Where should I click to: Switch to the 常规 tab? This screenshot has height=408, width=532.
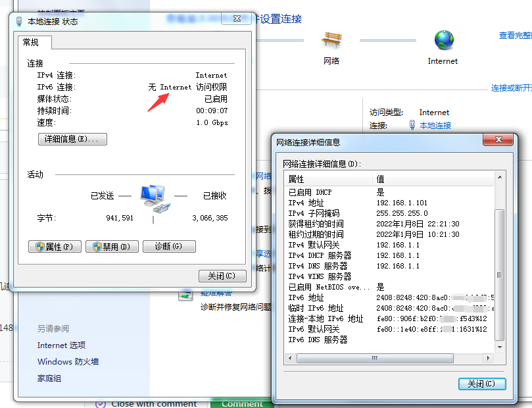(32, 43)
